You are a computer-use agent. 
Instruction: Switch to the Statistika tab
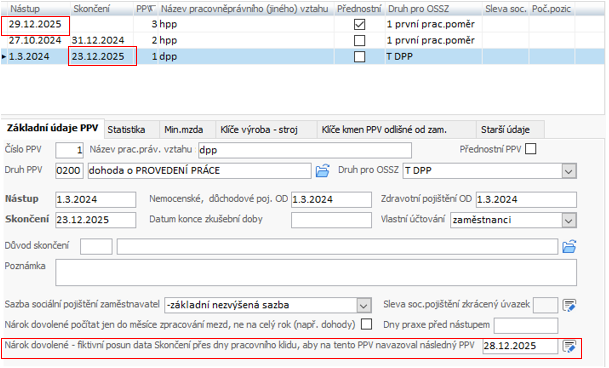pyautogui.click(x=126, y=129)
